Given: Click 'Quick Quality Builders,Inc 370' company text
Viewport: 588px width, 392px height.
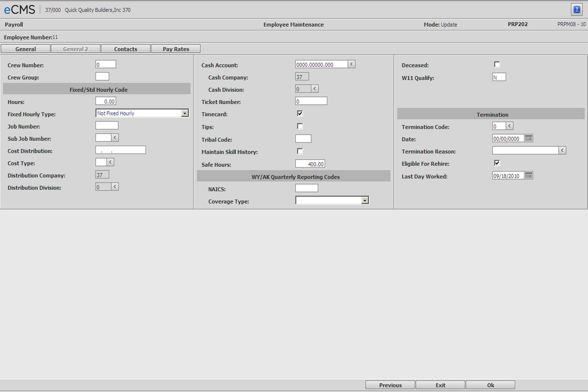Looking at the screenshot, I should tap(98, 10).
